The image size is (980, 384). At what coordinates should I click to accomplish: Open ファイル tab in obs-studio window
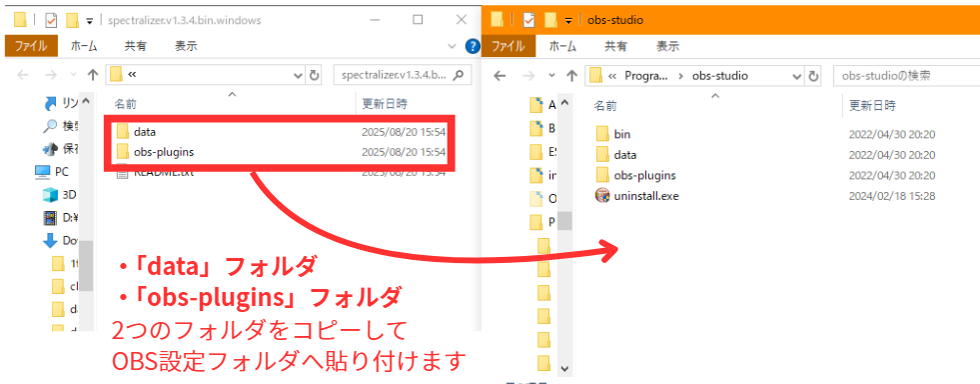(508, 46)
